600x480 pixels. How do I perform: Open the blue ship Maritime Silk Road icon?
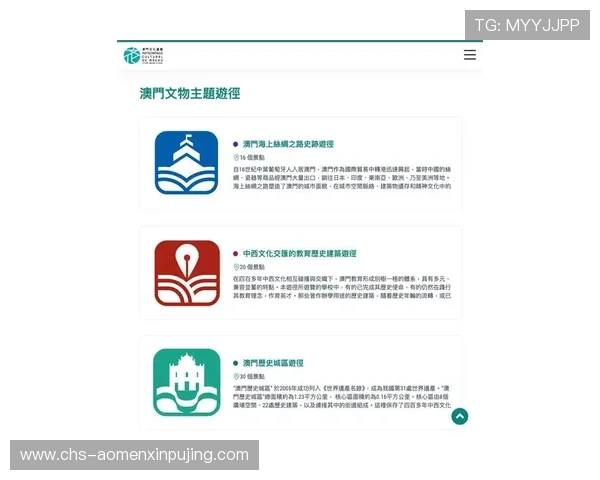(186, 163)
